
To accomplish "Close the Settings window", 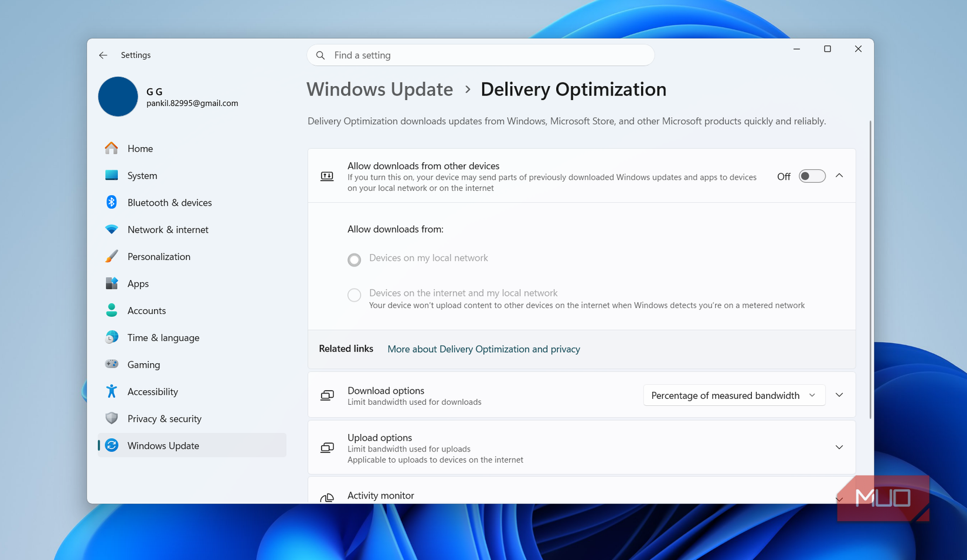I will coord(858,49).
